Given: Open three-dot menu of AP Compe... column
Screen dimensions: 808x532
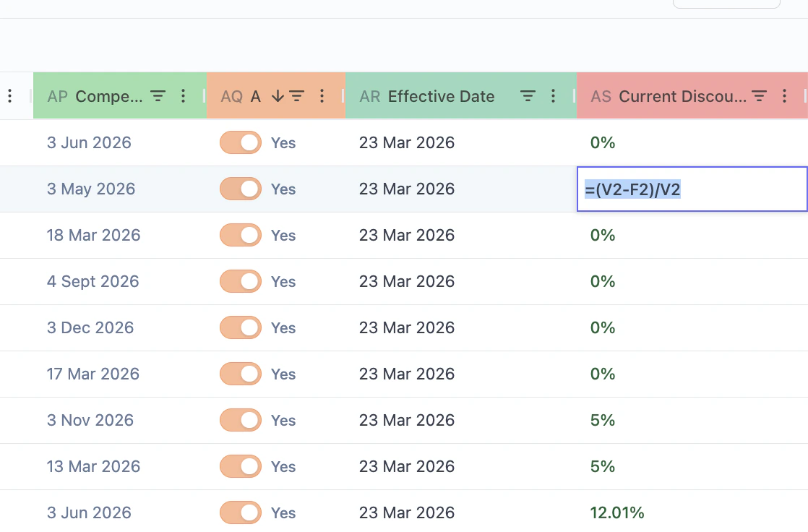Looking at the screenshot, I should coord(184,96).
